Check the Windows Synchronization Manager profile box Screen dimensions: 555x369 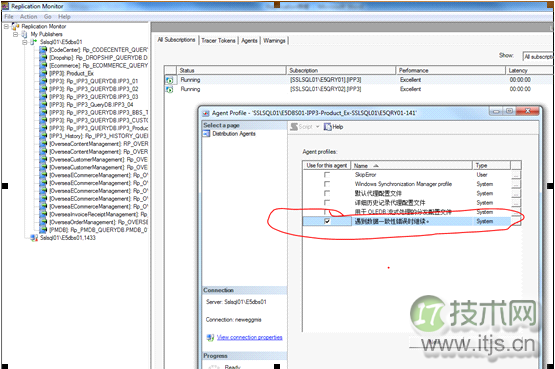(x=327, y=184)
